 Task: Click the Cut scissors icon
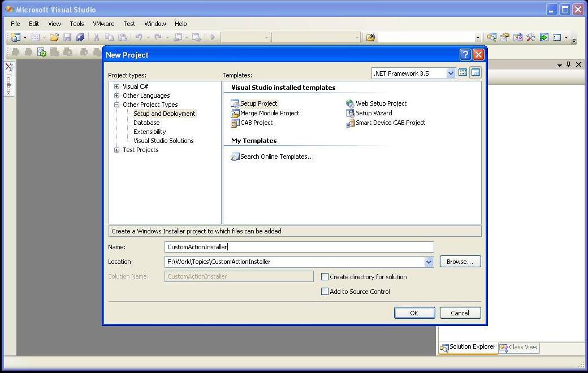pos(96,37)
